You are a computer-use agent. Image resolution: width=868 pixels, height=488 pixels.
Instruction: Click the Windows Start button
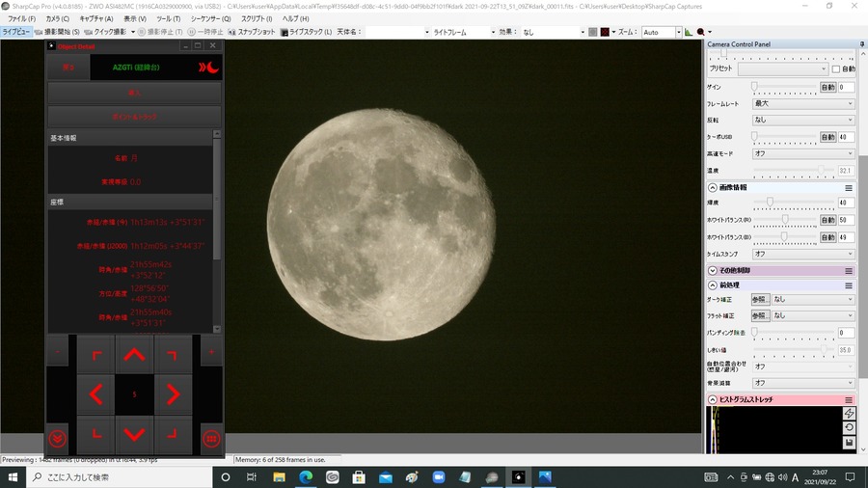click(13, 477)
